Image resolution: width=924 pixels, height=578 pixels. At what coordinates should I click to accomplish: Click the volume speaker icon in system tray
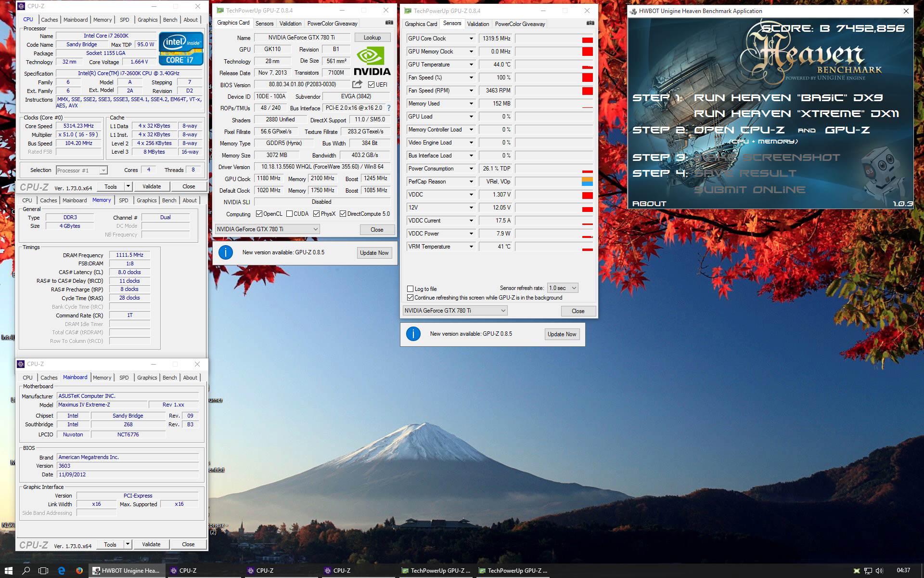(x=879, y=571)
